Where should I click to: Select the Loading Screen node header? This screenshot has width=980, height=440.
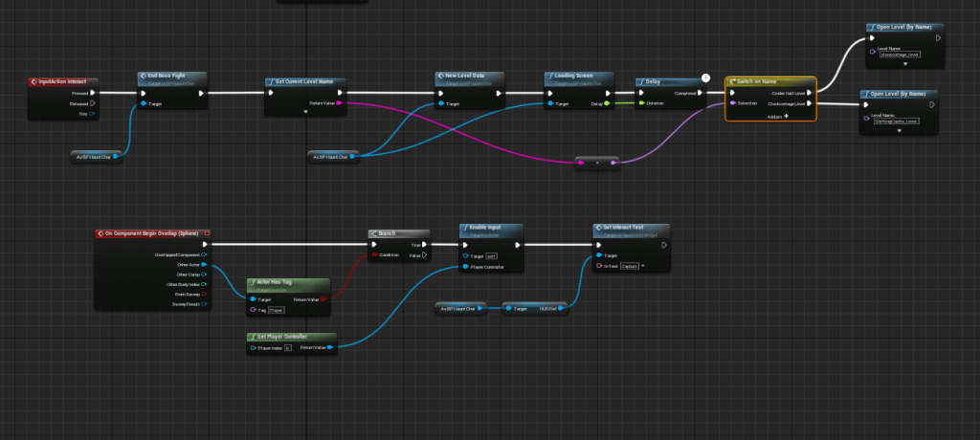pos(580,75)
